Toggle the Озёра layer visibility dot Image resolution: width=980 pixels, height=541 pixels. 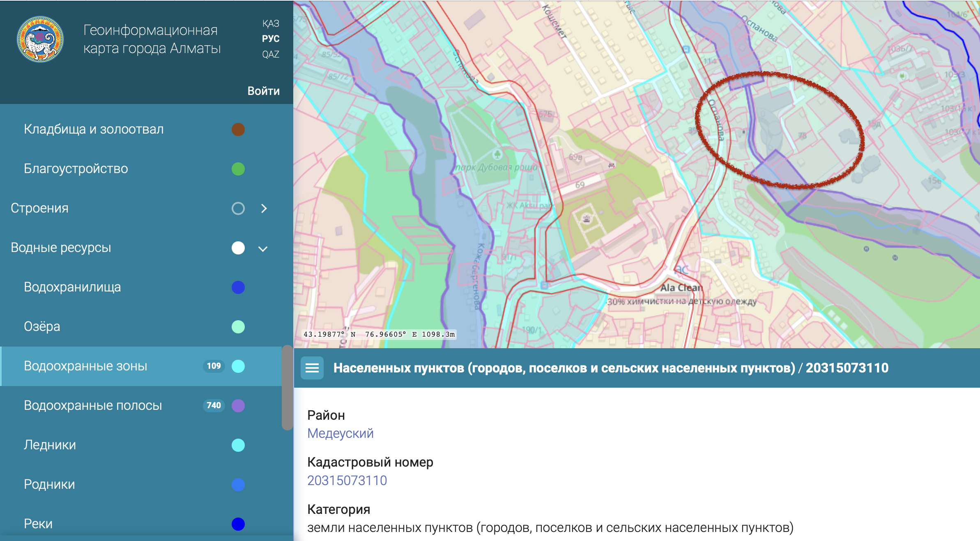pos(238,327)
